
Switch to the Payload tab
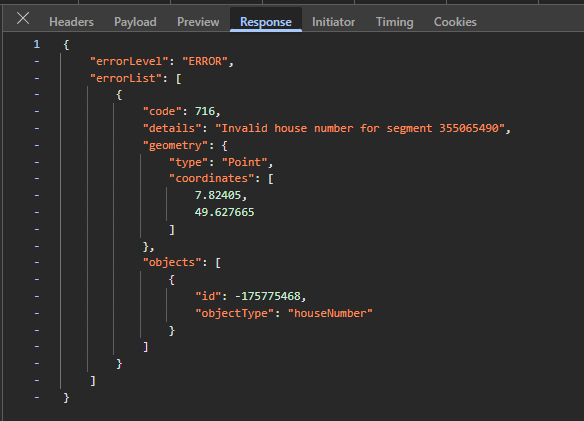[135, 22]
